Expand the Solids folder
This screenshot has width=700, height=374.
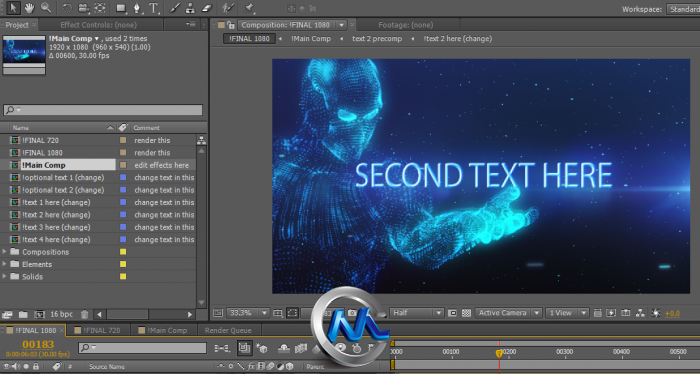point(4,277)
